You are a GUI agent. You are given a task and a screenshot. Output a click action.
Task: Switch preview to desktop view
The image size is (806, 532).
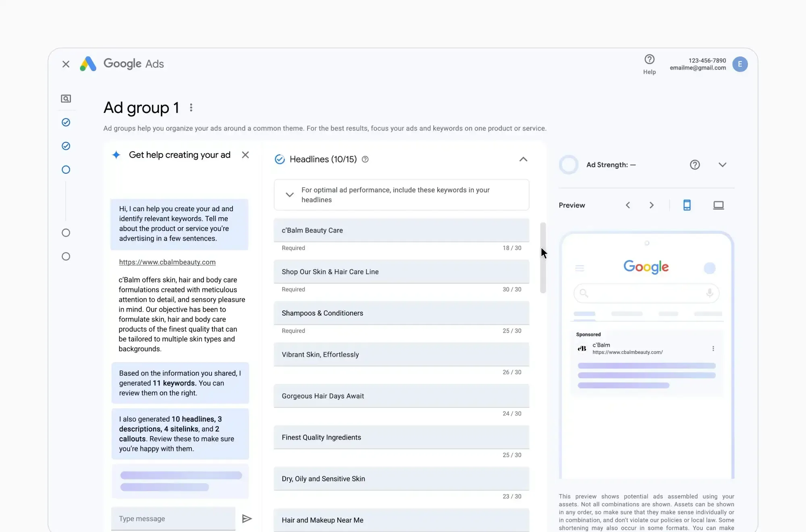pos(719,205)
